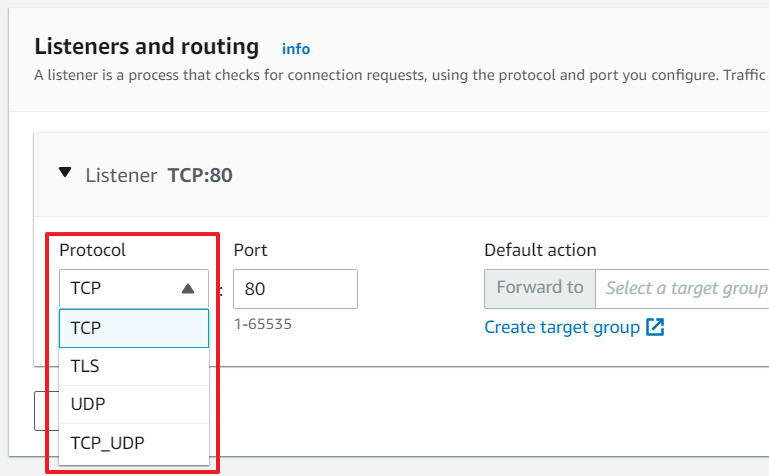The height and width of the screenshot is (476, 769).
Task: Open the Select a target group dropdown
Action: [x=682, y=289]
